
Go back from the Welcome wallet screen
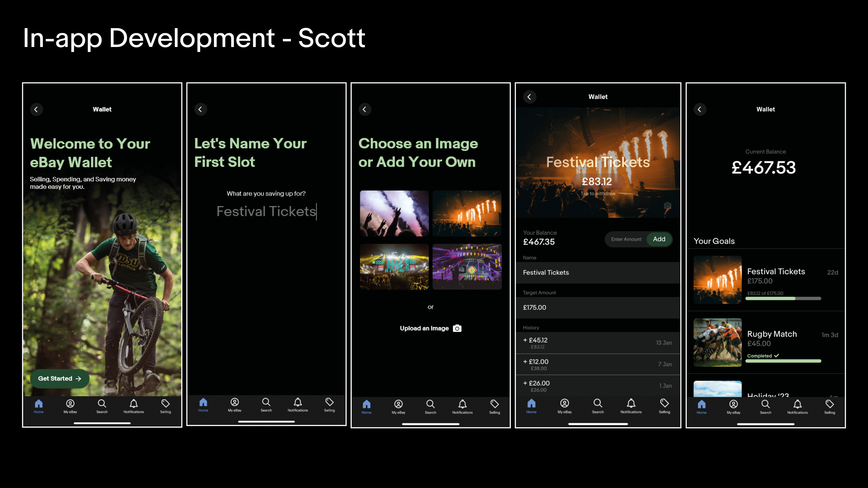(36, 109)
